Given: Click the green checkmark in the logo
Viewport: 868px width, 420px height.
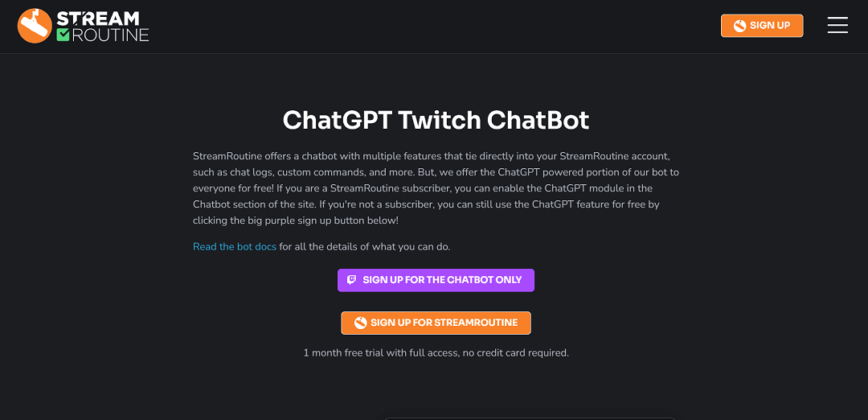Looking at the screenshot, I should (63, 35).
